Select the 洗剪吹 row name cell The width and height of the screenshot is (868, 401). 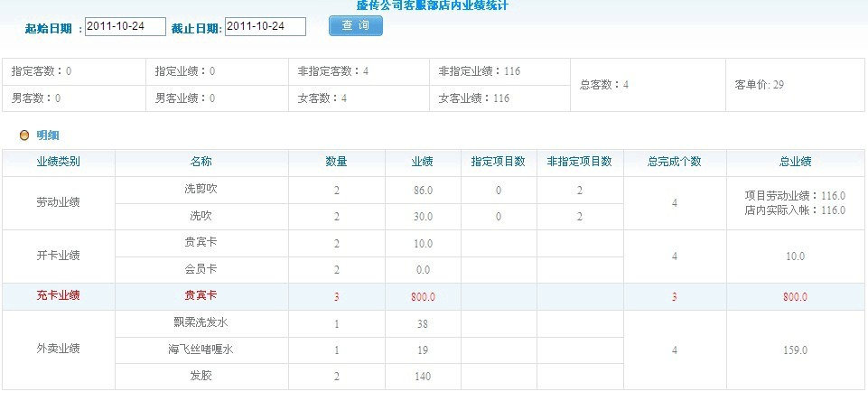[201, 191]
